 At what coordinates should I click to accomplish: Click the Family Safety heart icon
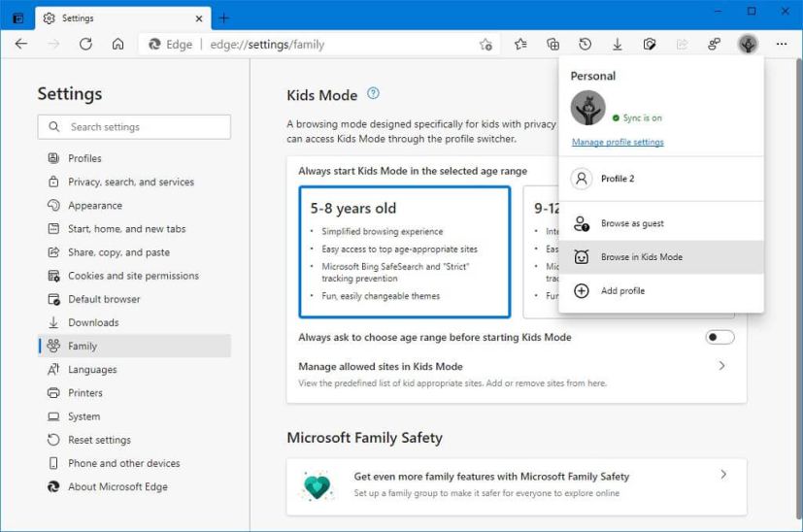[317, 485]
